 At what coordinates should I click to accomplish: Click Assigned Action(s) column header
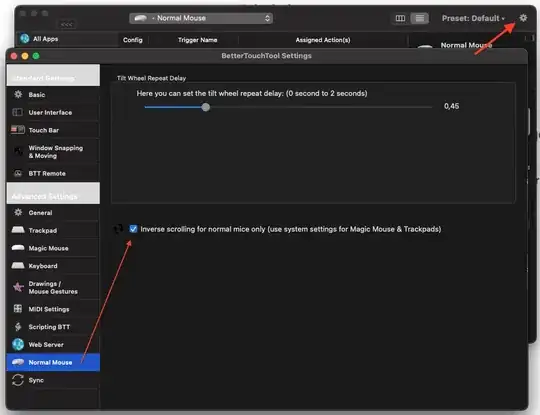(x=323, y=40)
